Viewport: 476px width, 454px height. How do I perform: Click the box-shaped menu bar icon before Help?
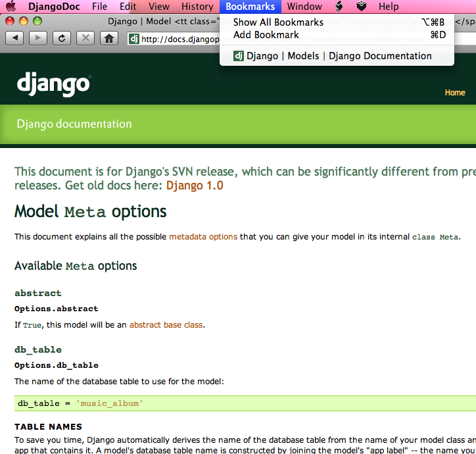(361, 7)
